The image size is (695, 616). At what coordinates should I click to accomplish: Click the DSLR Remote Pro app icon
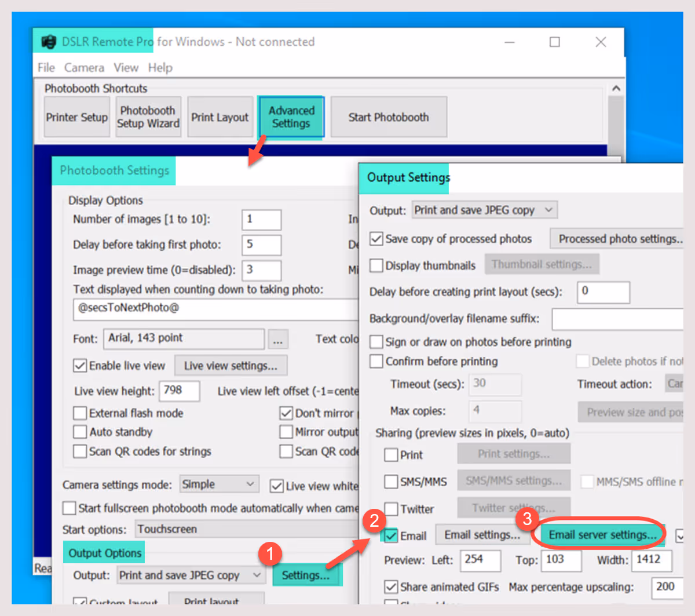coord(49,42)
